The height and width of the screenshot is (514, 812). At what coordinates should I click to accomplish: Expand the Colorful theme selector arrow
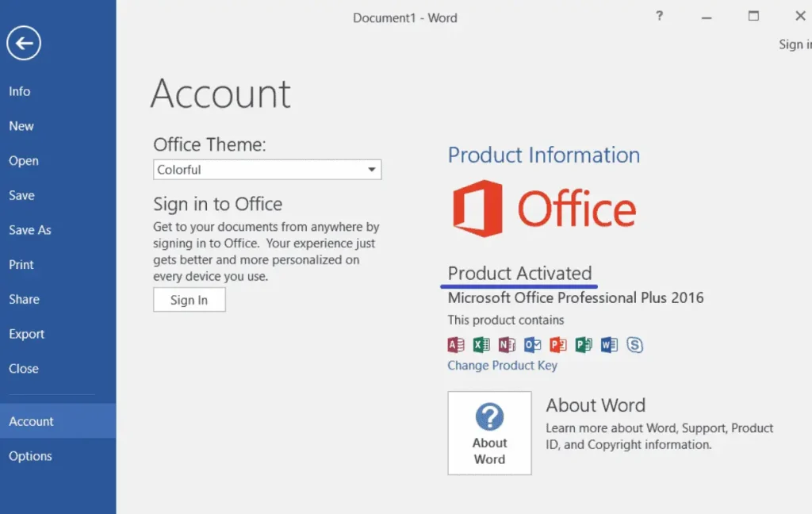pyautogui.click(x=370, y=169)
